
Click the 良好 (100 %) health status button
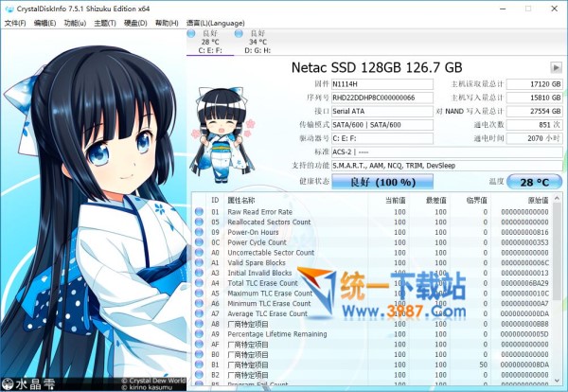(x=382, y=182)
